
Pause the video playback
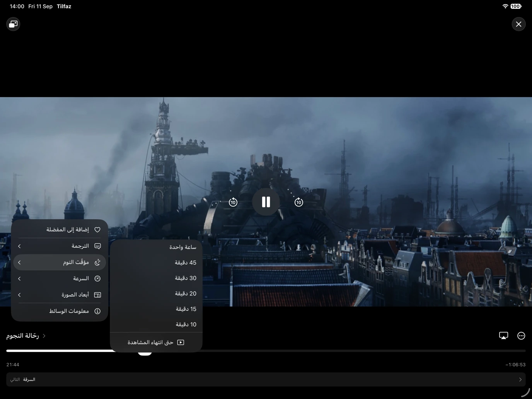266,202
